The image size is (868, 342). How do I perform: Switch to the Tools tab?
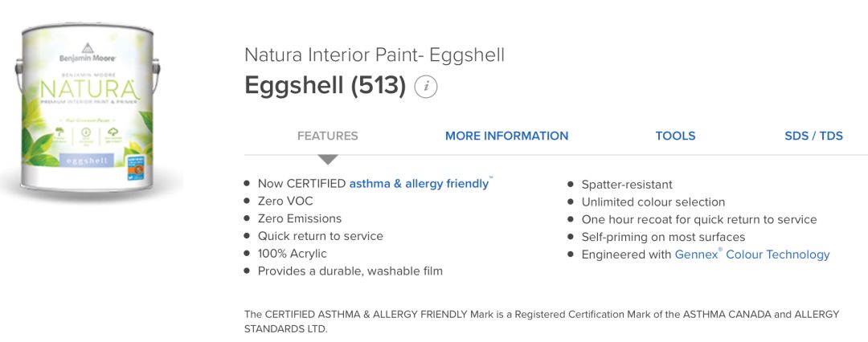click(675, 136)
